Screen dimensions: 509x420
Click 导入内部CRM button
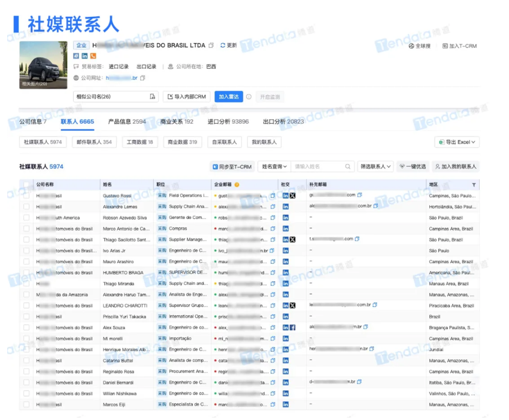[x=187, y=97]
